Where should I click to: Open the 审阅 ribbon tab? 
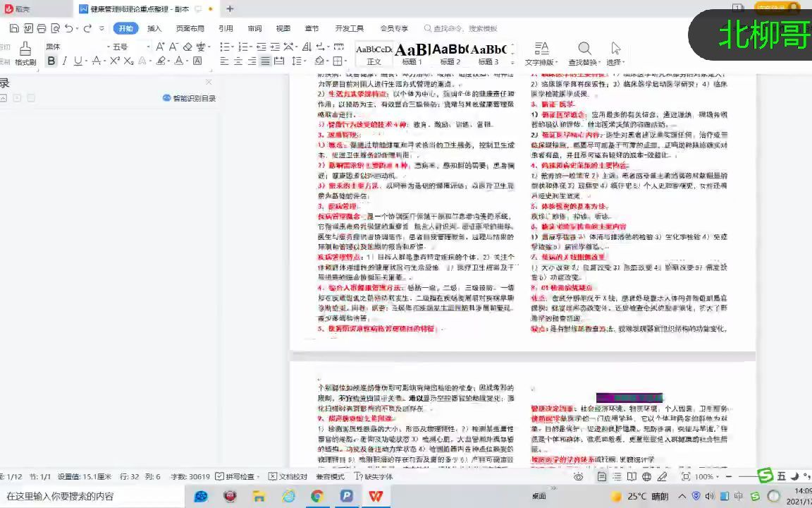pos(254,28)
